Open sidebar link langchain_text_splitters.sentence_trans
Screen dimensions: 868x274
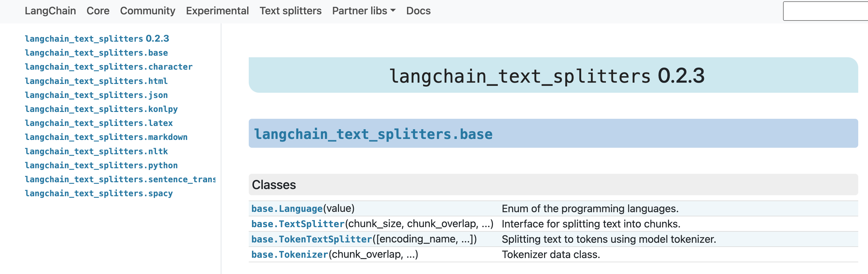(120, 179)
